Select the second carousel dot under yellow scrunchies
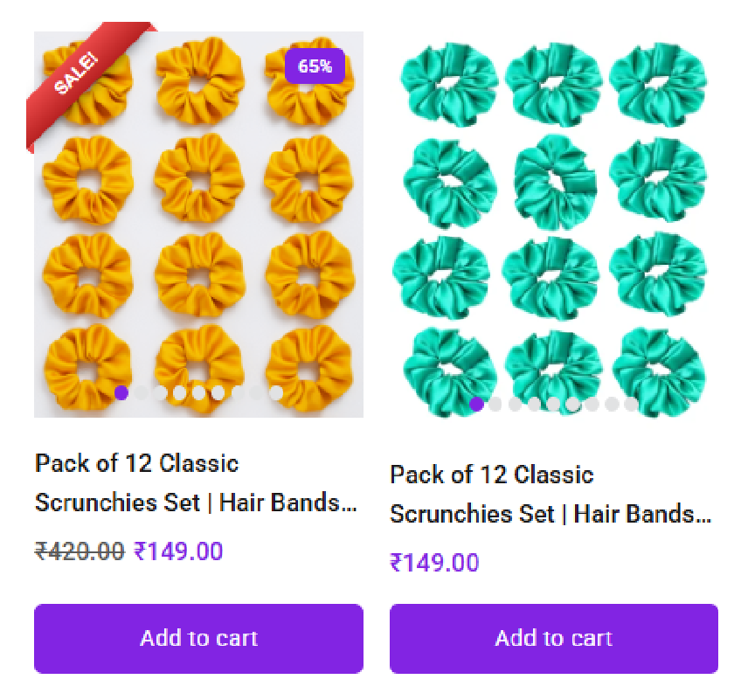Screen dimensions: 734x700 tap(141, 392)
